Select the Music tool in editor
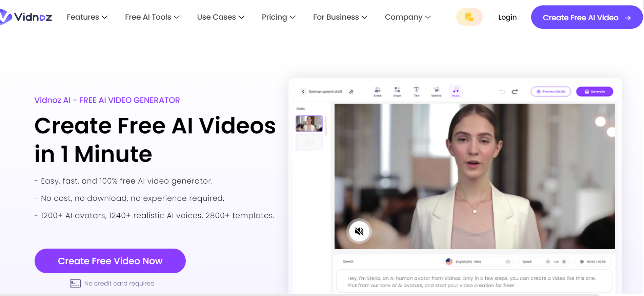This screenshot has height=296, width=644. (x=456, y=91)
